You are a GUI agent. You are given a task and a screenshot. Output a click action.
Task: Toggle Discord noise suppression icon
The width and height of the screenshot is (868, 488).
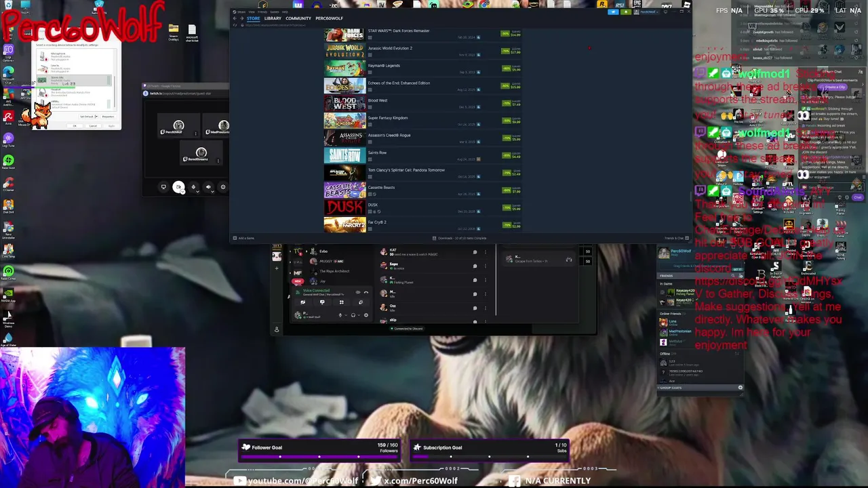(358, 292)
